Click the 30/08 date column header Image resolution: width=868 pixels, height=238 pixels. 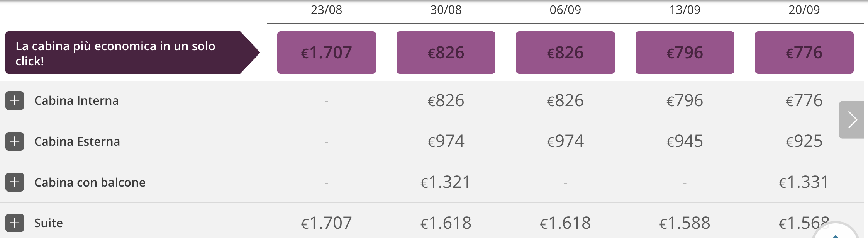coord(446,10)
